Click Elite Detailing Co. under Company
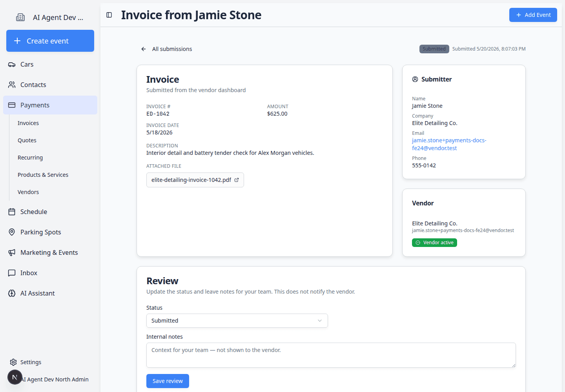Image resolution: width=565 pixels, height=392 pixels. [x=435, y=123]
